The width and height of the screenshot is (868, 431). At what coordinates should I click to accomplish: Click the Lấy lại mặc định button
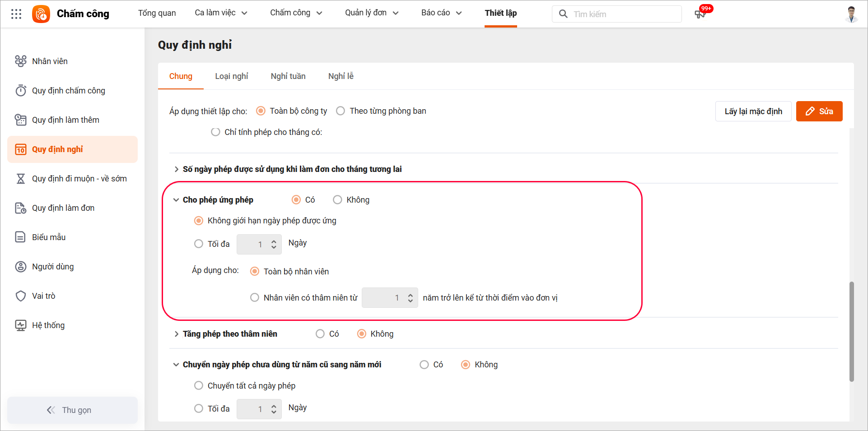coord(753,111)
